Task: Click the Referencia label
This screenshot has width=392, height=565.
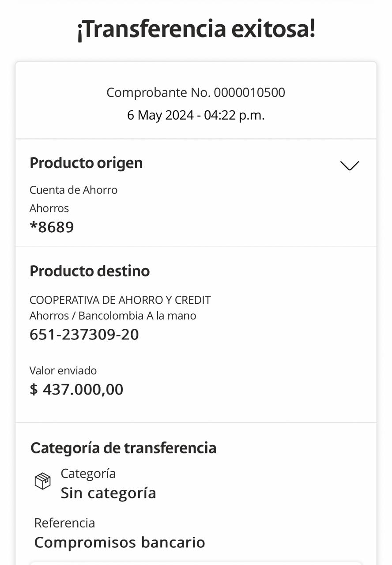Action: [64, 523]
